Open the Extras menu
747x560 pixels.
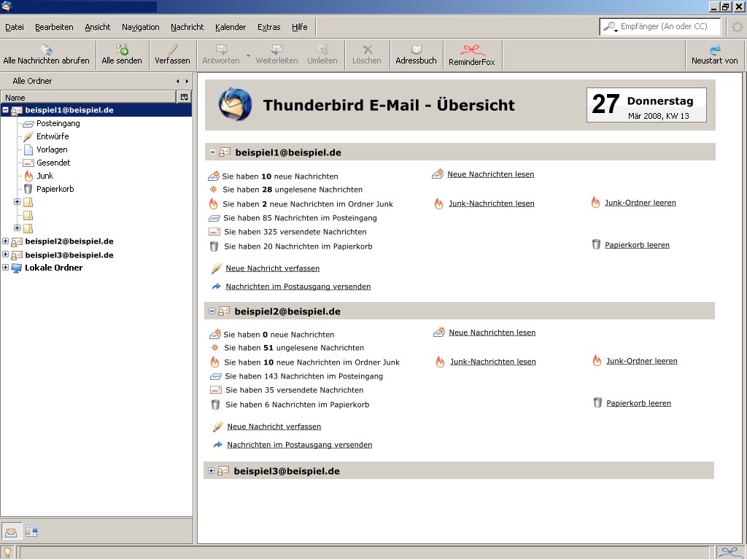click(268, 27)
